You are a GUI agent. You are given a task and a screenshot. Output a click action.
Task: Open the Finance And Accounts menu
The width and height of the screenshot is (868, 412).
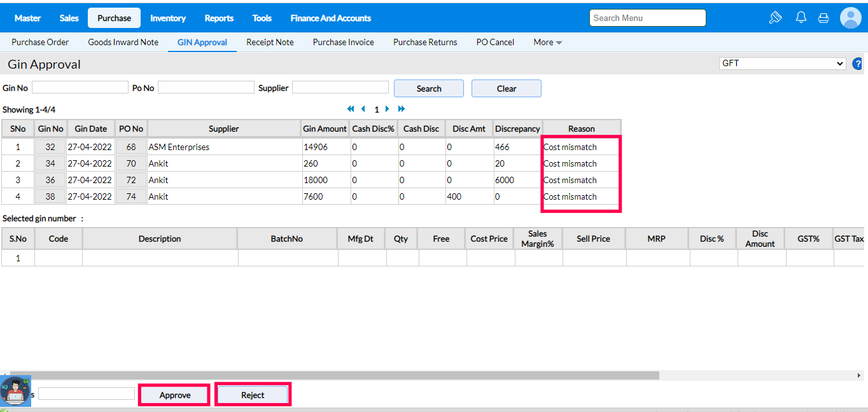pos(330,18)
